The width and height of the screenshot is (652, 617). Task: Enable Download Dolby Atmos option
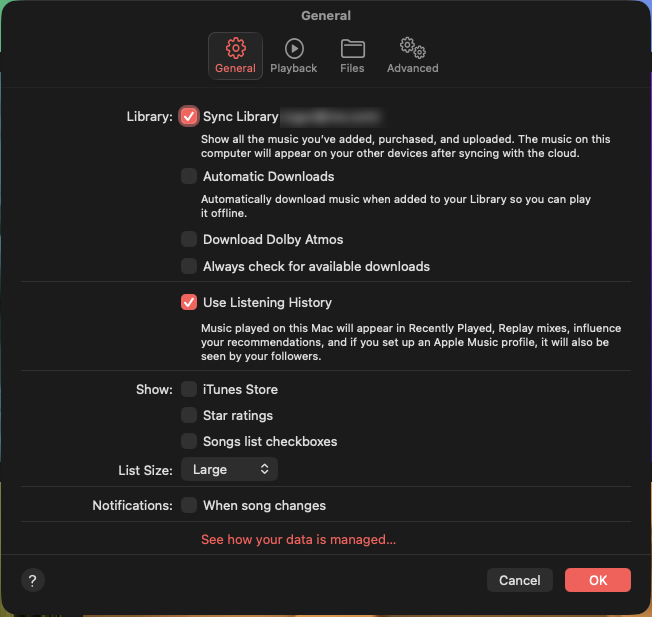pos(189,240)
